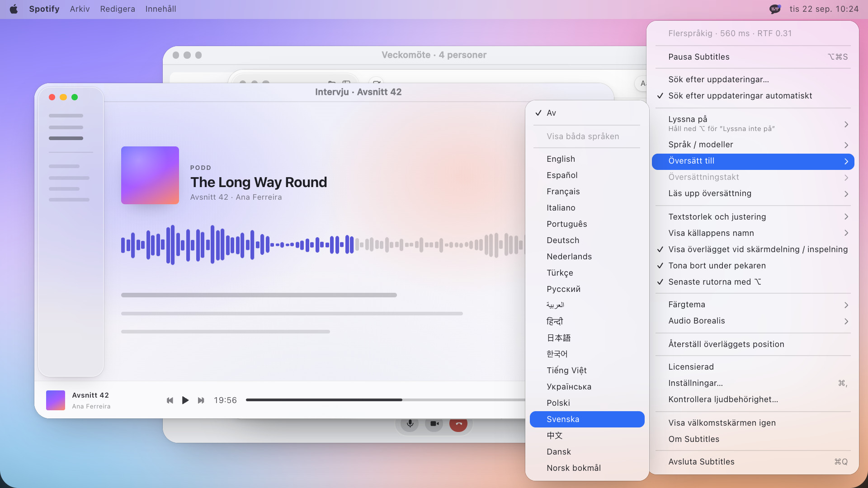The image size is (868, 488).
Task: Expand Läs upp översättning submenu
Action: tap(753, 193)
